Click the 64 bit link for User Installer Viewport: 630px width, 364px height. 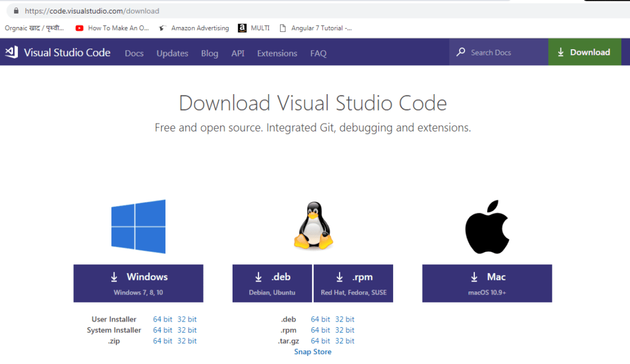[162, 319]
